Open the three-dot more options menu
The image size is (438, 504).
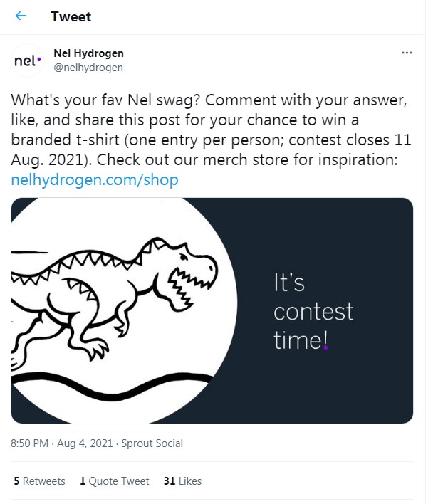(x=407, y=53)
